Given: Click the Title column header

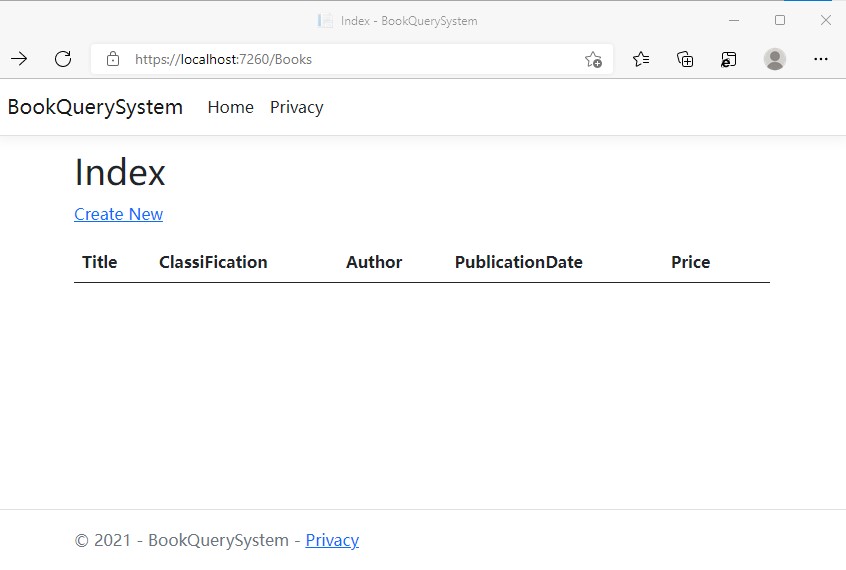Looking at the screenshot, I should point(100,262).
